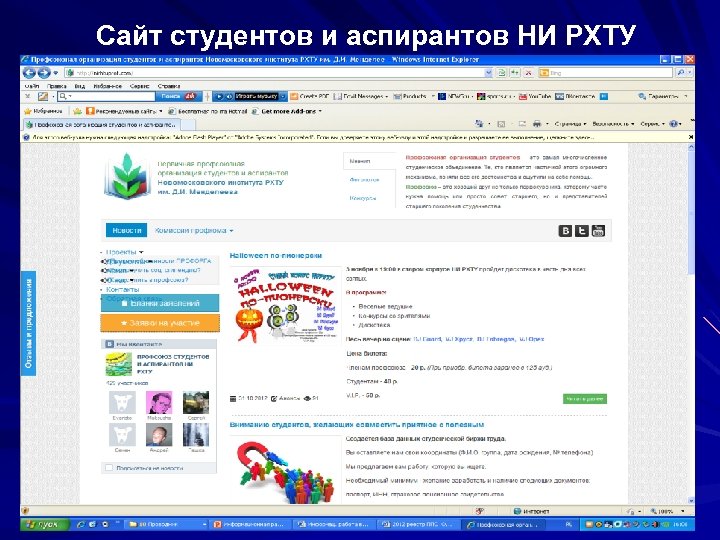Open the Страница command bar dropdown
This screenshot has width=720, height=540.
tap(570, 124)
